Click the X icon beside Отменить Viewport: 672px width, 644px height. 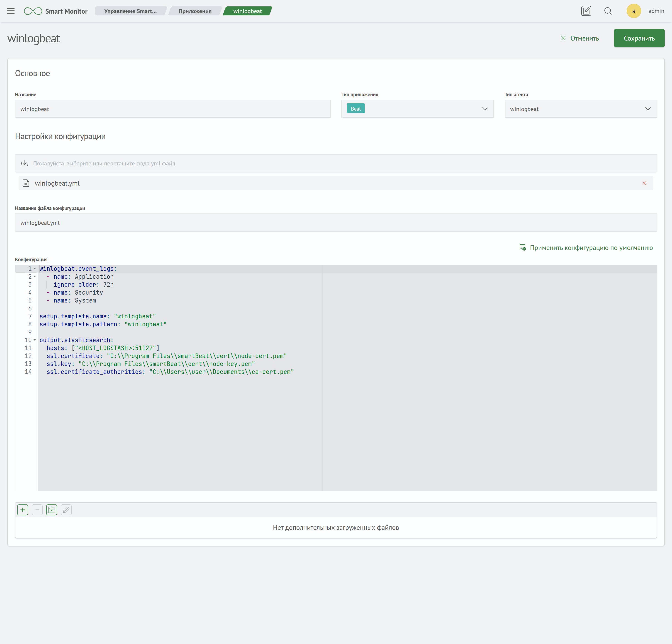563,38
